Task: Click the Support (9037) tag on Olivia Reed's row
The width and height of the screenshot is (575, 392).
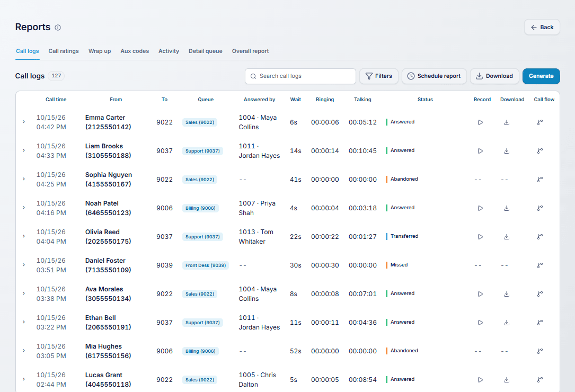Action: pos(202,237)
